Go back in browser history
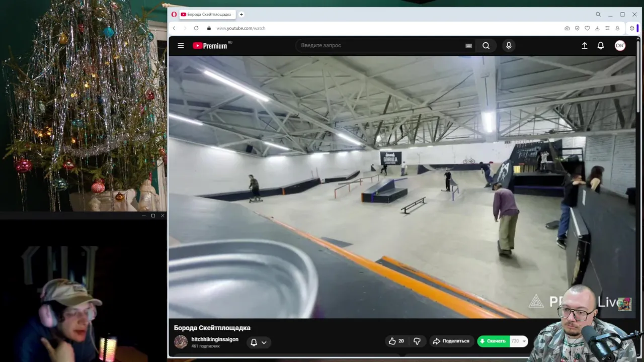Viewport: 644px width, 362px height. [174, 28]
